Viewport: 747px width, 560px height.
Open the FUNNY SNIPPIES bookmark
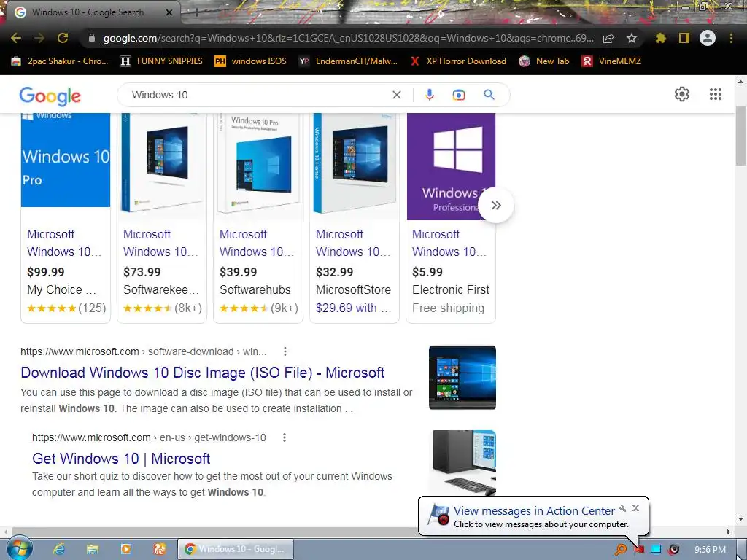pyautogui.click(x=161, y=61)
